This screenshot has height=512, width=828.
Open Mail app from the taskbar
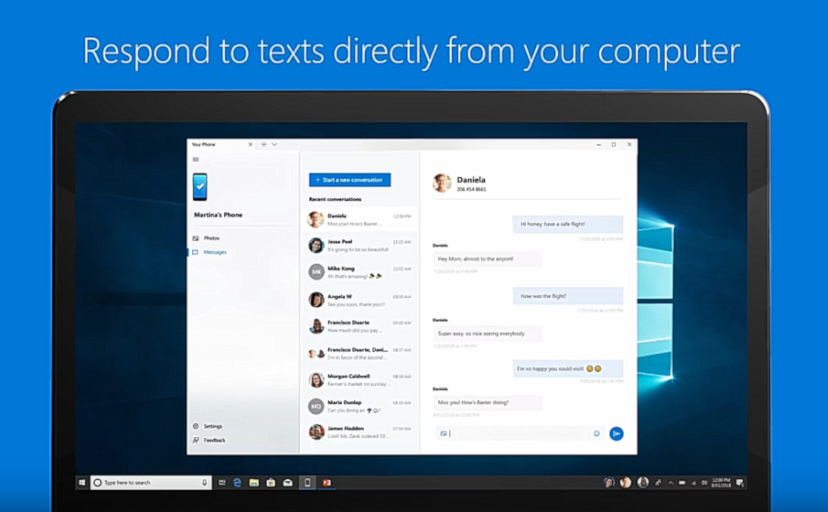288,482
